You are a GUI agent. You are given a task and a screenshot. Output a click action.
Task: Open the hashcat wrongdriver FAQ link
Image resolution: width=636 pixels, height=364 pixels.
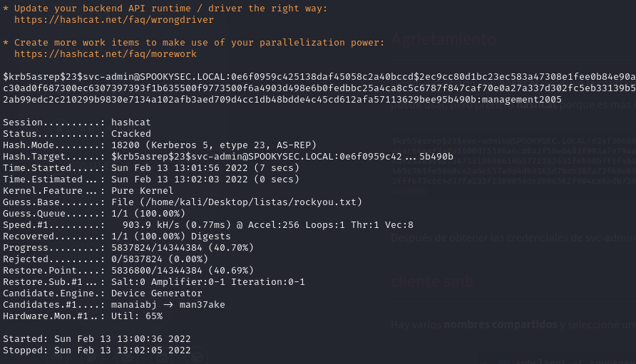(113, 20)
